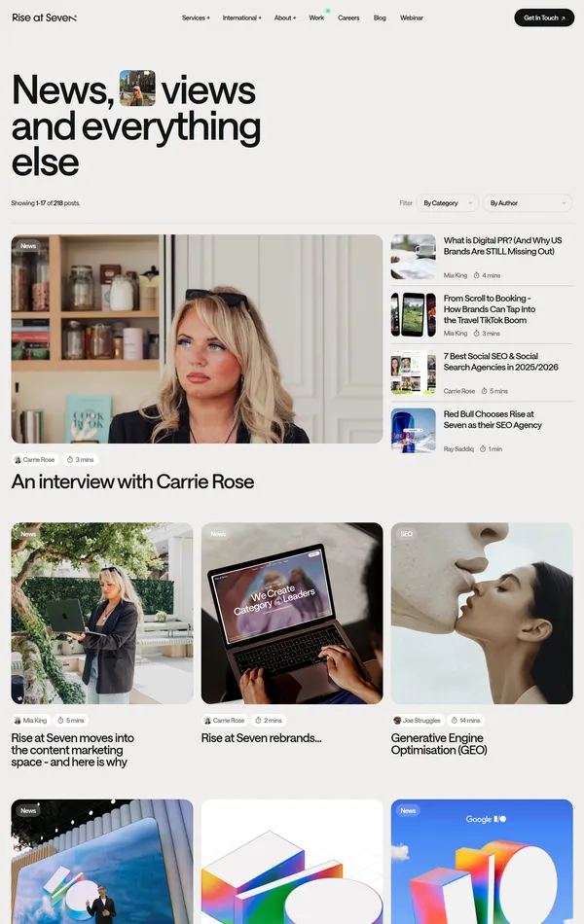Click clock icon beside 4 mins
The width and height of the screenshot is (584, 924).
(x=477, y=275)
